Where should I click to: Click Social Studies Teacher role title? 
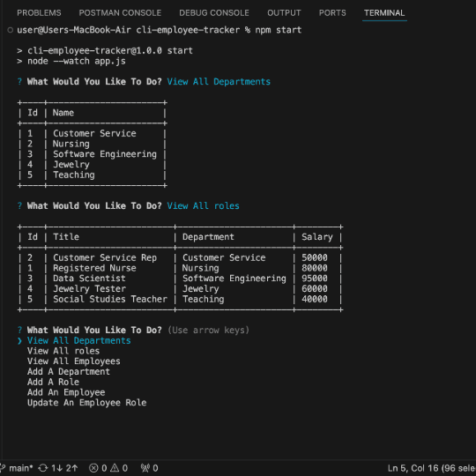tap(110, 299)
